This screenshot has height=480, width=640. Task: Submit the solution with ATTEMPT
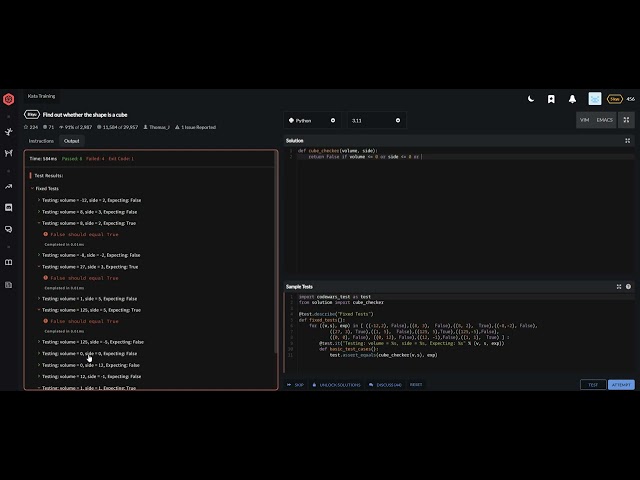pos(621,385)
